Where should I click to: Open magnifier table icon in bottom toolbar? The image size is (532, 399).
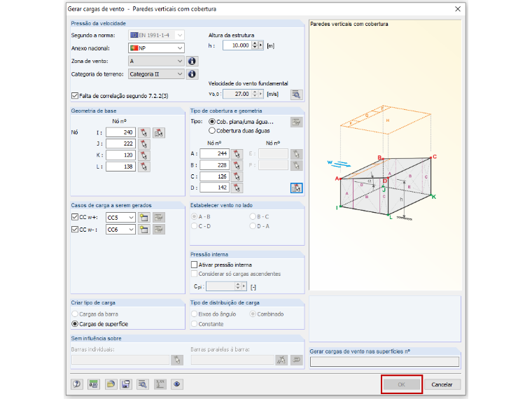point(143,384)
